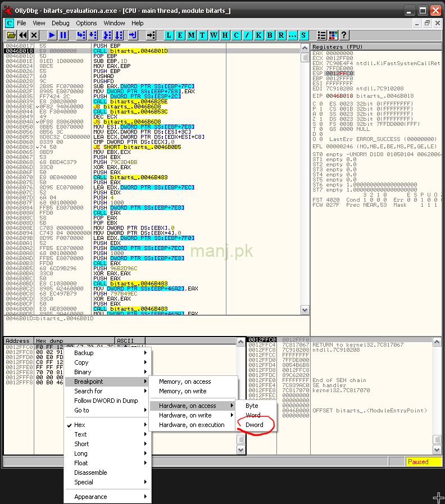Pause execution with the pause icon

click(x=63, y=35)
